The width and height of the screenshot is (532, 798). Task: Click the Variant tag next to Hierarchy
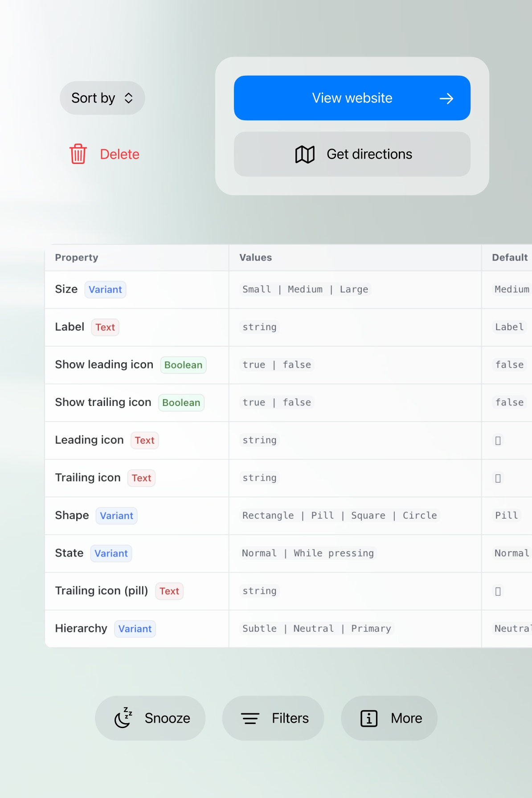135,629
